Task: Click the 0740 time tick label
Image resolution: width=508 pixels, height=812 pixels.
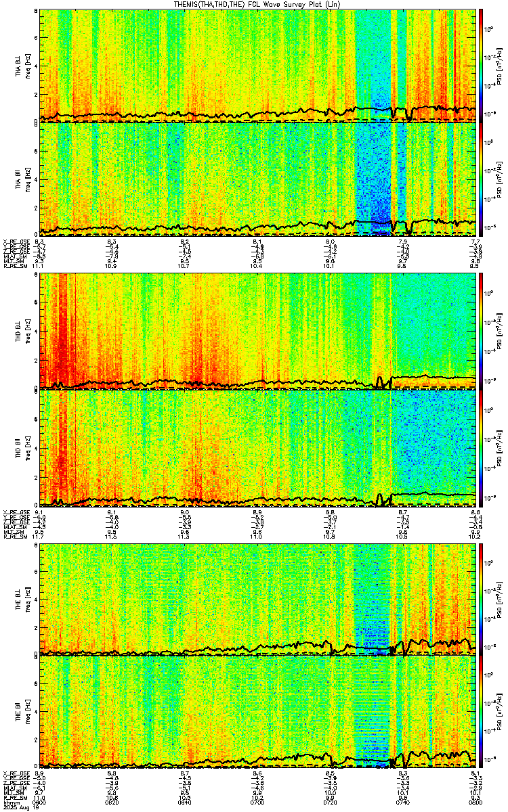Action: (x=404, y=803)
